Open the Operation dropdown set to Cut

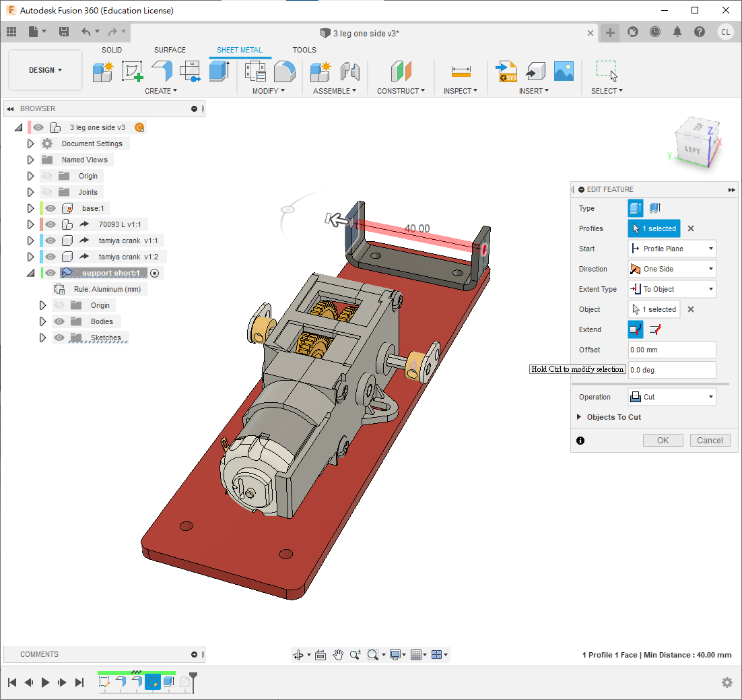click(x=671, y=397)
